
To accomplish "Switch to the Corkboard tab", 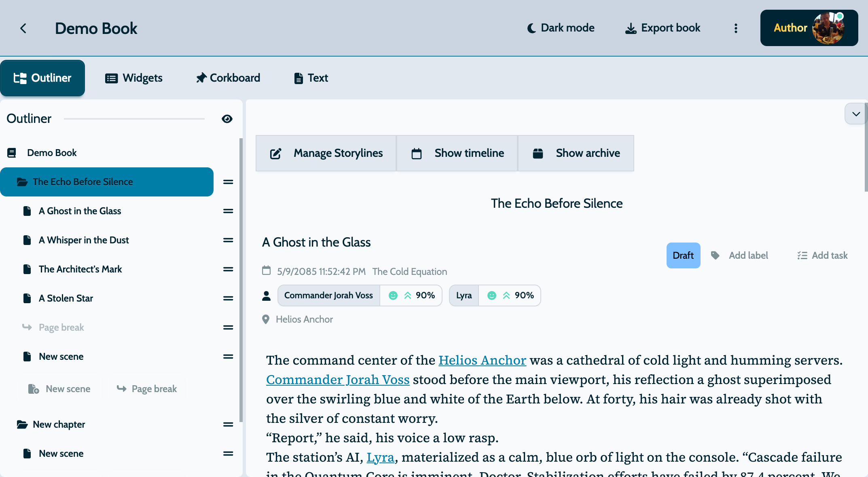I will click(228, 78).
